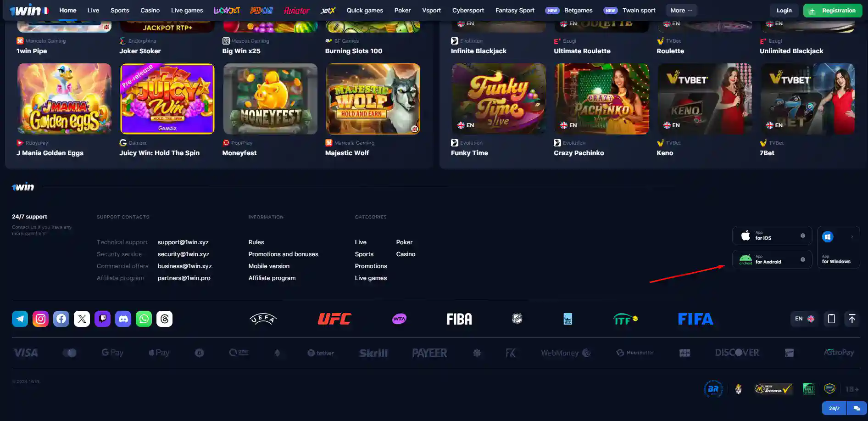Open the EN language selector
The height and width of the screenshot is (421, 868).
[804, 319]
